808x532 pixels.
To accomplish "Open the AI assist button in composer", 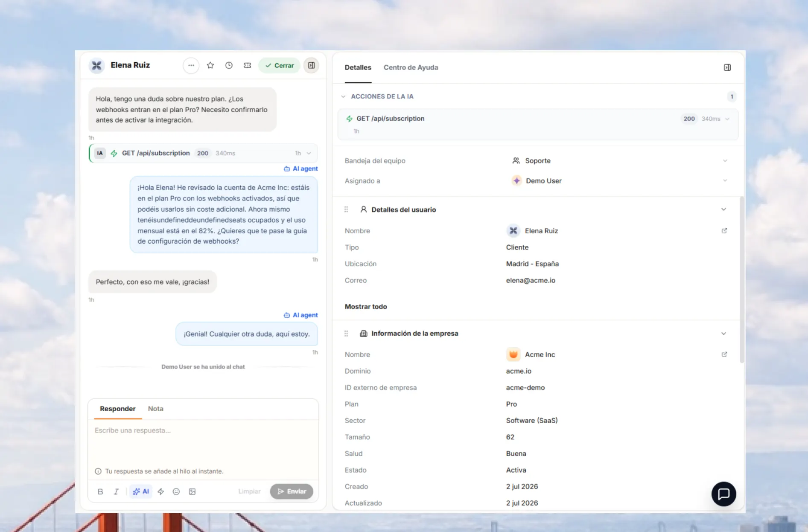I will pos(141,491).
